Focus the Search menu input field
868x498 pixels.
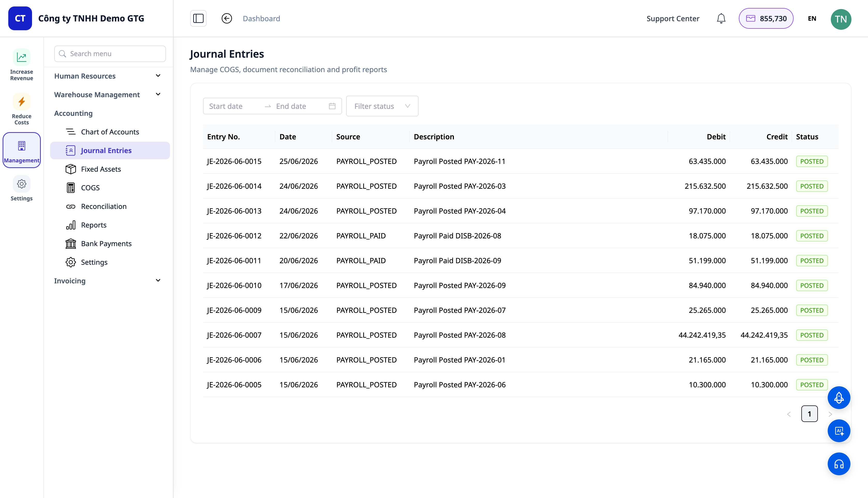(x=110, y=54)
